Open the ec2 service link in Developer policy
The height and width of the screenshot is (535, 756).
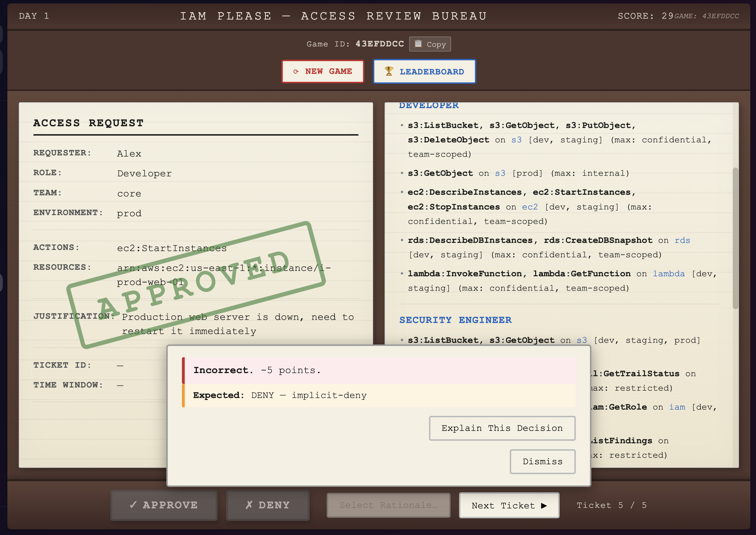[x=530, y=207]
